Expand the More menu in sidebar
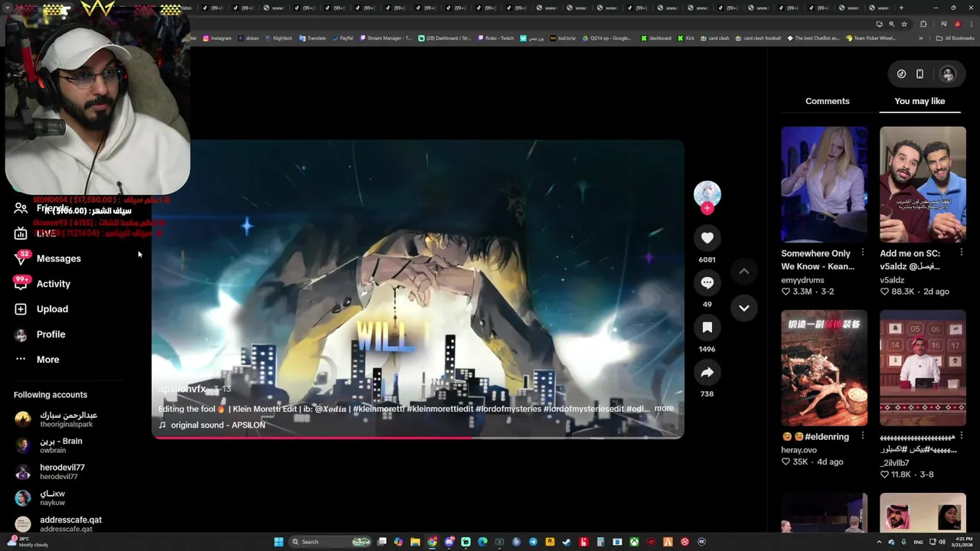980x551 pixels. point(47,360)
